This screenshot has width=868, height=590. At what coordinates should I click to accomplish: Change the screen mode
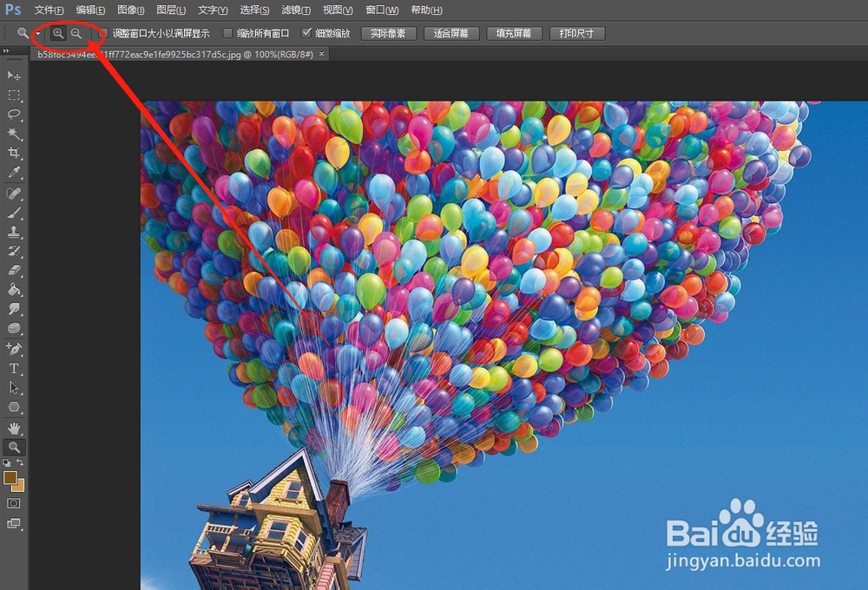click(14, 523)
